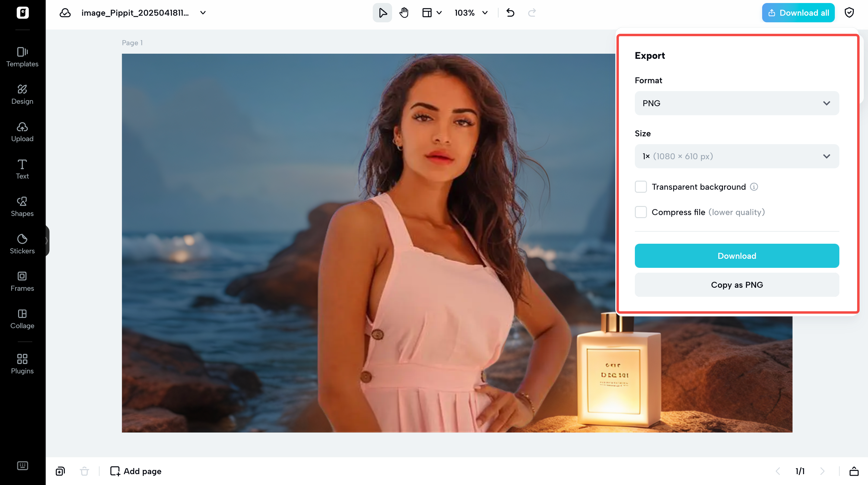Delete the current page

pyautogui.click(x=84, y=471)
